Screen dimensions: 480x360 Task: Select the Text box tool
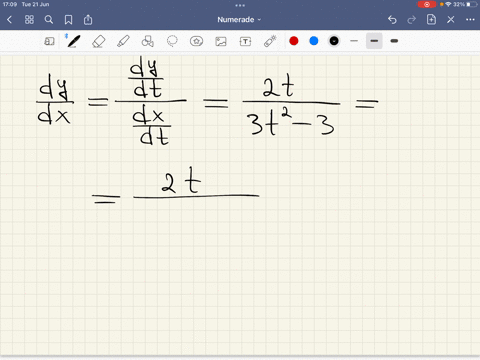point(245,41)
